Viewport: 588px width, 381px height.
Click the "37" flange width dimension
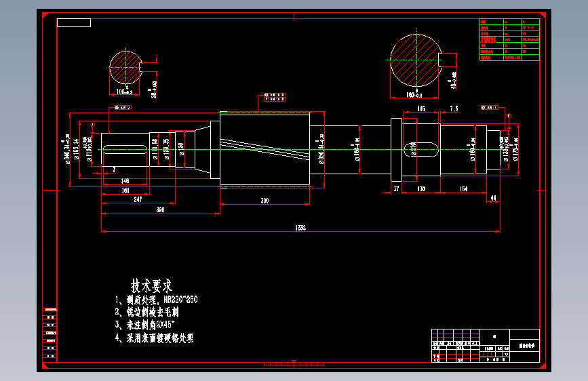click(396, 188)
